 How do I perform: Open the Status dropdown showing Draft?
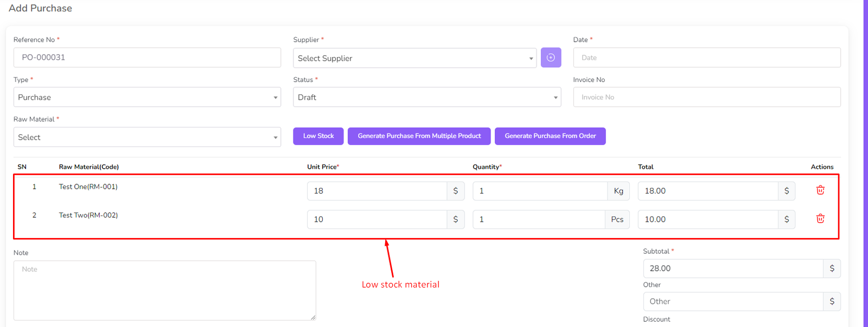pyautogui.click(x=427, y=97)
